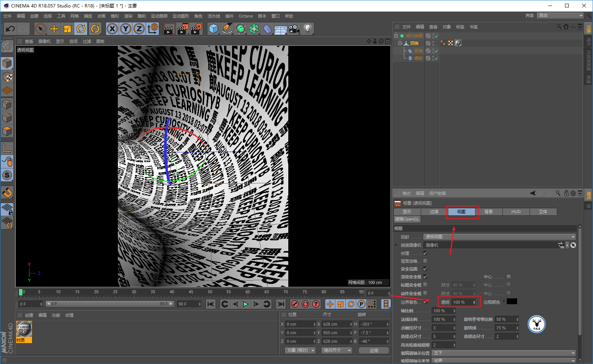593x364 pixels.
Task: Click the record keyframe button
Action: tap(295, 304)
